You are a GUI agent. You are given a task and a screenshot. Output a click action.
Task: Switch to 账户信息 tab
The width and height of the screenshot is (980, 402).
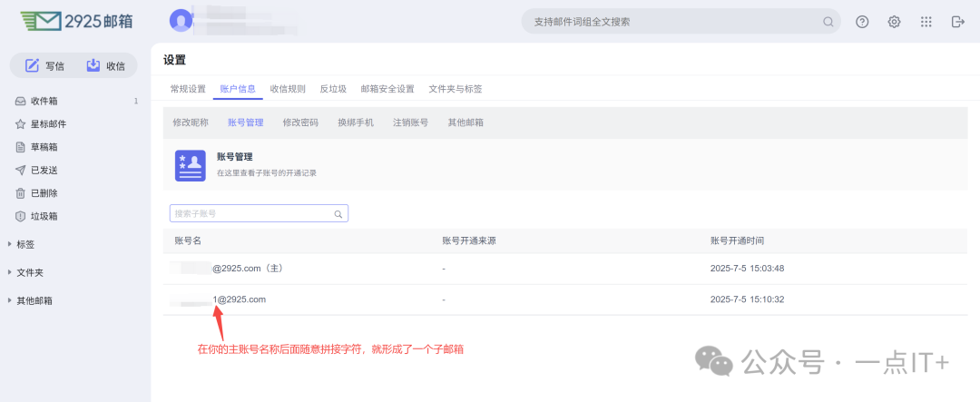click(238, 89)
